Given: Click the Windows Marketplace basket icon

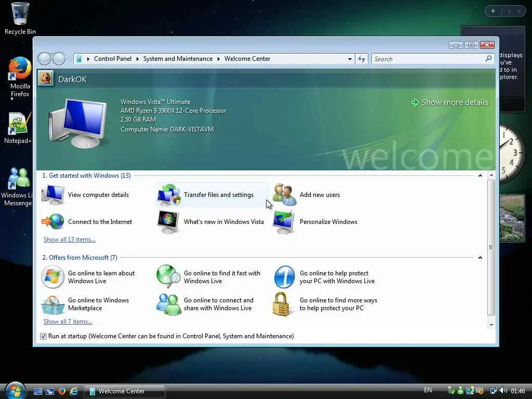Looking at the screenshot, I should (x=52, y=304).
